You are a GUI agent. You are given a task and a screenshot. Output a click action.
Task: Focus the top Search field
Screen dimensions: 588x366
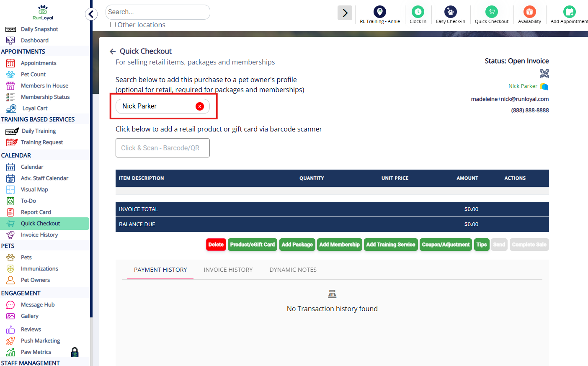[158, 12]
